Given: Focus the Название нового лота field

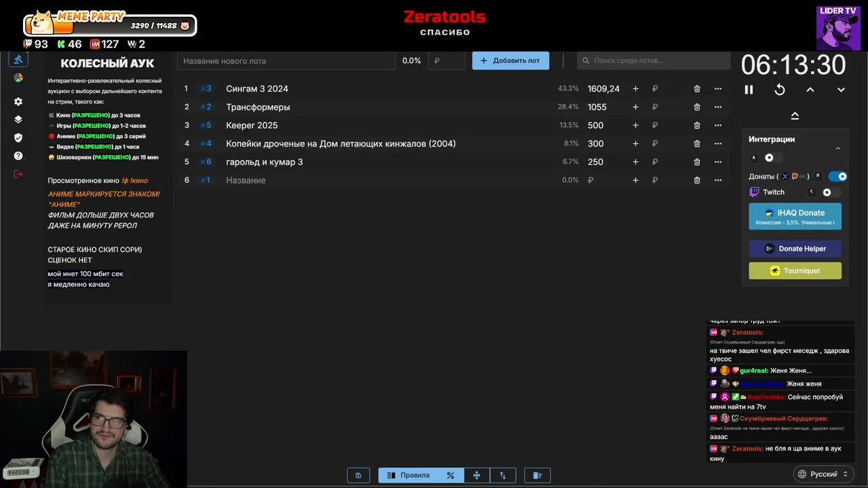Looking at the screenshot, I should [x=286, y=60].
